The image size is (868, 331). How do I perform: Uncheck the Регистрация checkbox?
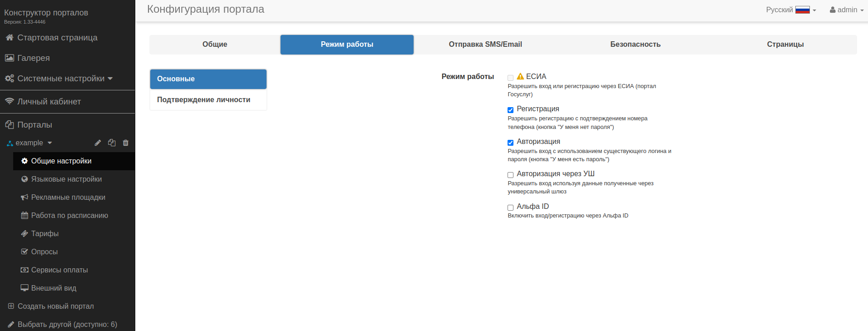510,110
